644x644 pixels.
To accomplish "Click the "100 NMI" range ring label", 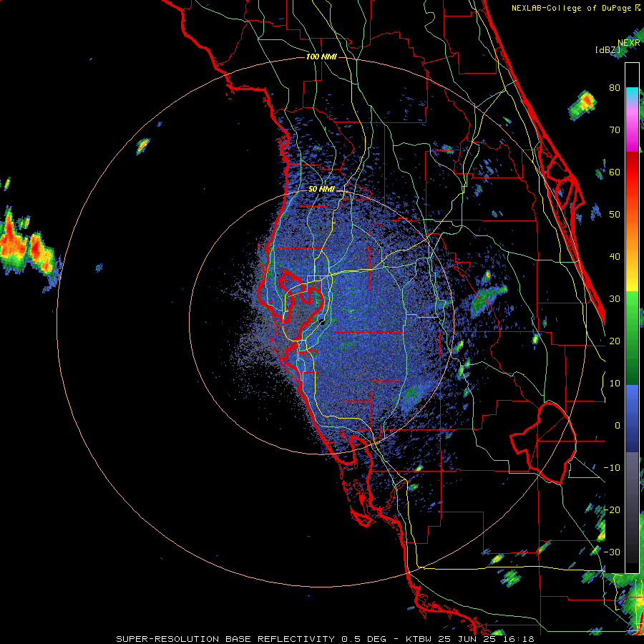I will click(321, 57).
